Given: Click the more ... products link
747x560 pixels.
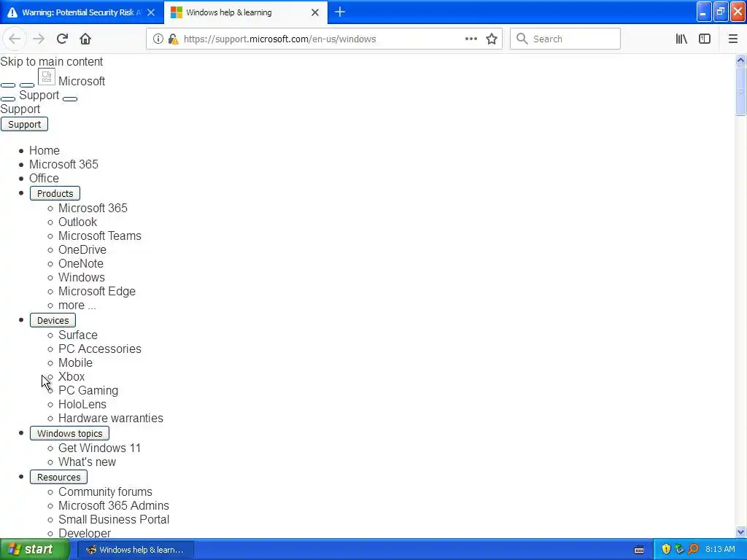Looking at the screenshot, I should [x=77, y=306].
